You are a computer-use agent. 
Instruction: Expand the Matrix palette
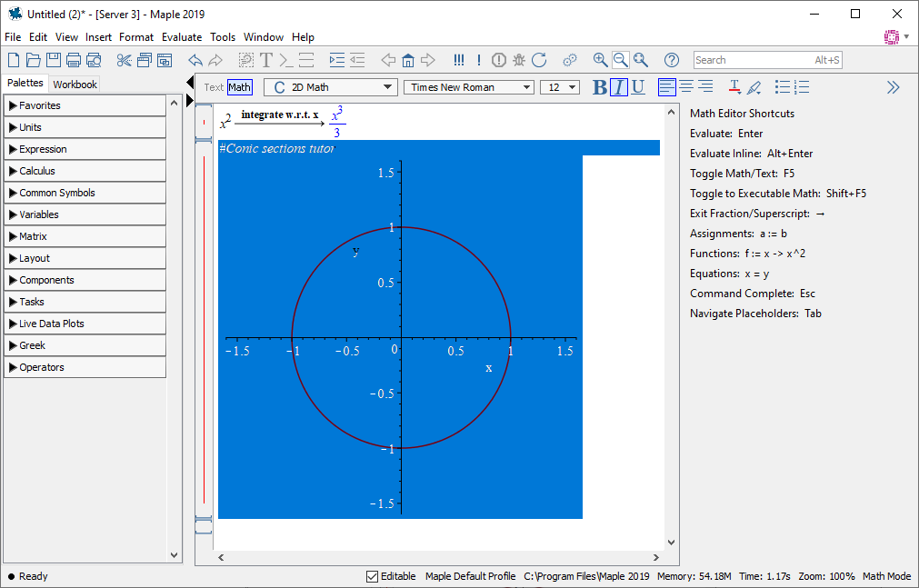pos(85,236)
